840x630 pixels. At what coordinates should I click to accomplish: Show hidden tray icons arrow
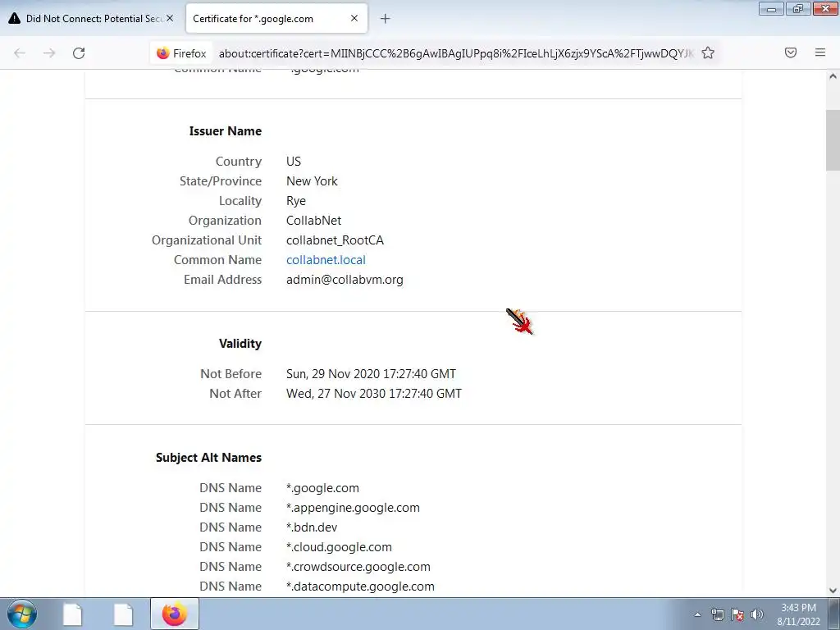click(x=697, y=614)
